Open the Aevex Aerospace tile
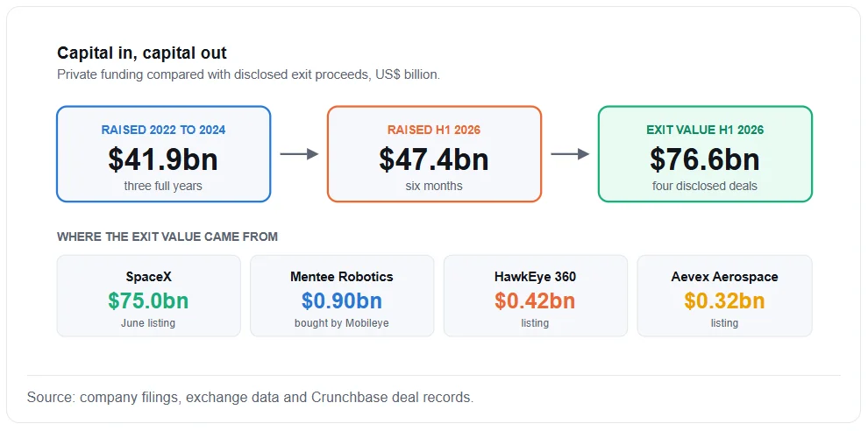Screen dimensions: 868x431 [724, 295]
